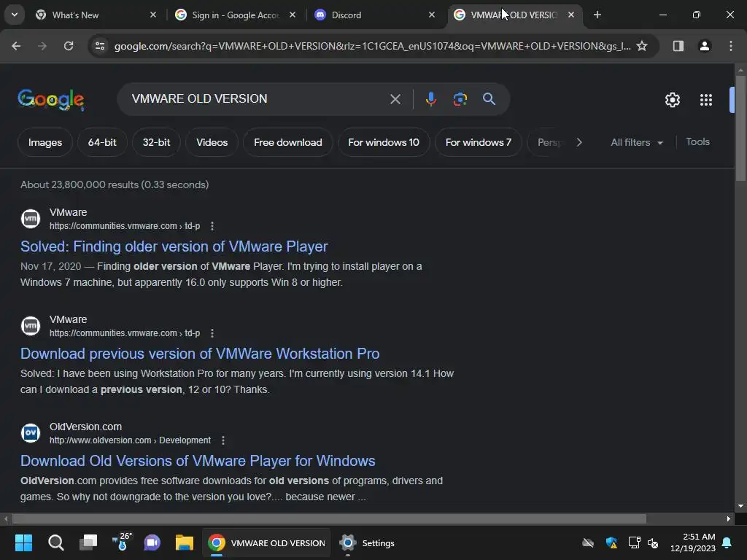
Task: Expand the tab search dropdown
Action: (15, 15)
